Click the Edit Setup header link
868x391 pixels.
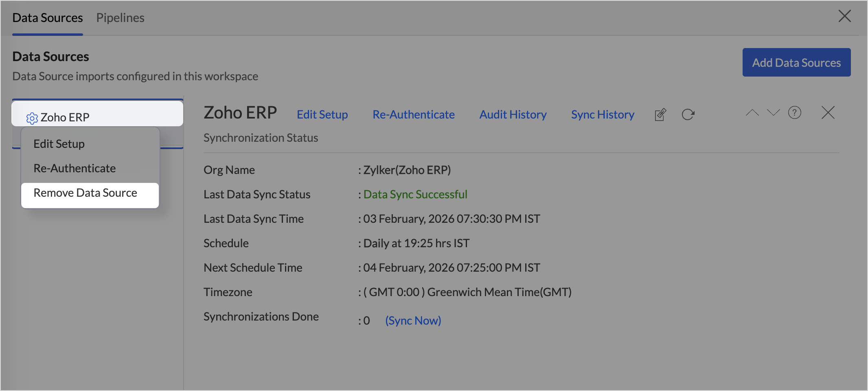click(322, 115)
